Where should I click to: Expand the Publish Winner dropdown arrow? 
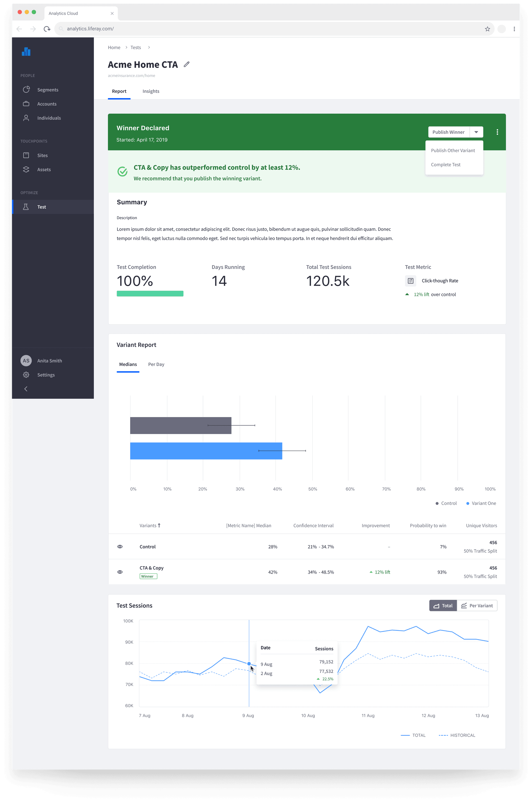point(476,132)
